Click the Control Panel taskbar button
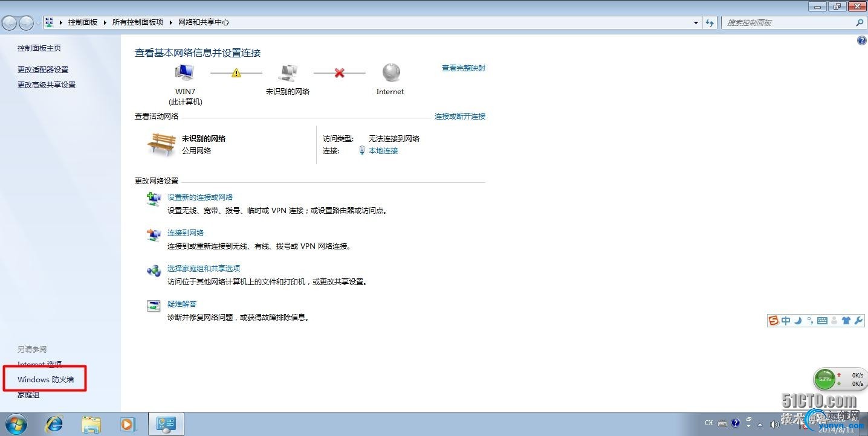 (166, 424)
